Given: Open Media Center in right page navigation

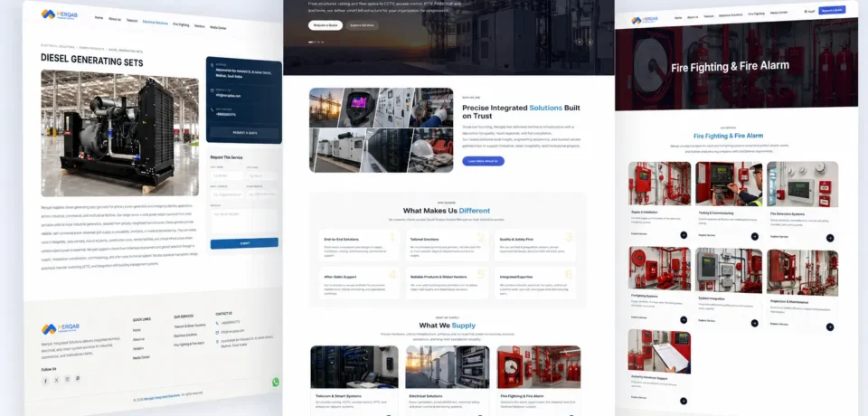Looking at the screenshot, I should [x=778, y=12].
